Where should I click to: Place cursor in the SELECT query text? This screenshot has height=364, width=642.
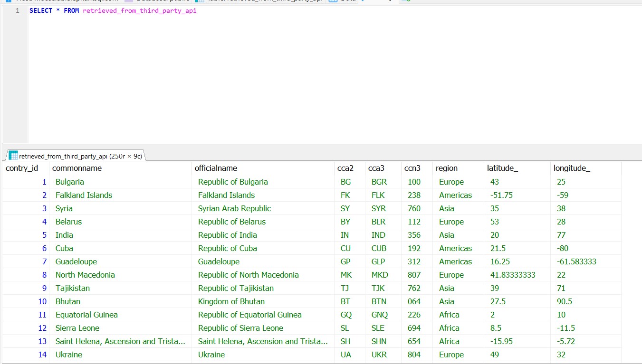point(113,10)
